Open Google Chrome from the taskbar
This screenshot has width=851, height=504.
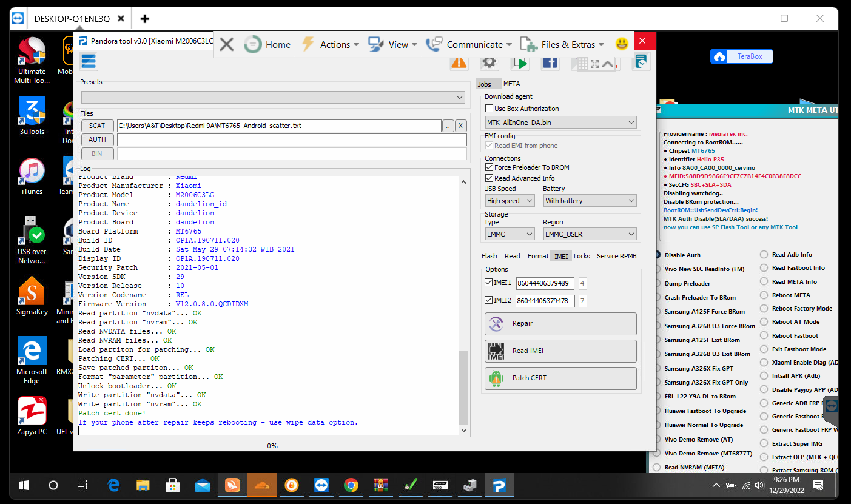click(x=351, y=485)
